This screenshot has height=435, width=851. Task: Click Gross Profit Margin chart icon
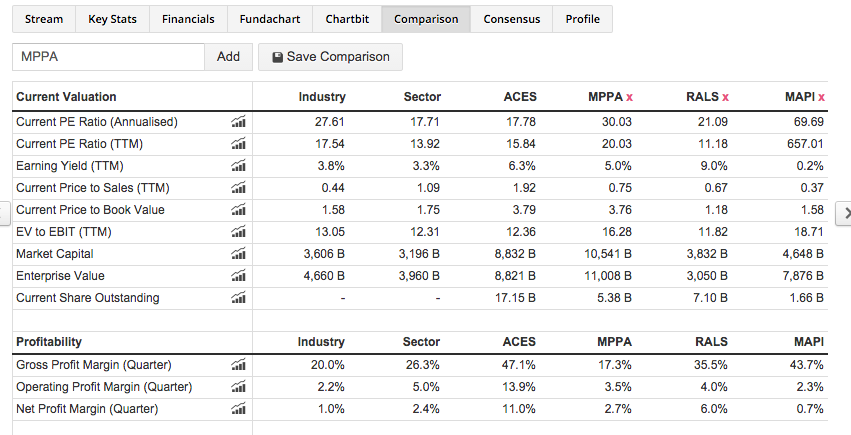click(238, 365)
